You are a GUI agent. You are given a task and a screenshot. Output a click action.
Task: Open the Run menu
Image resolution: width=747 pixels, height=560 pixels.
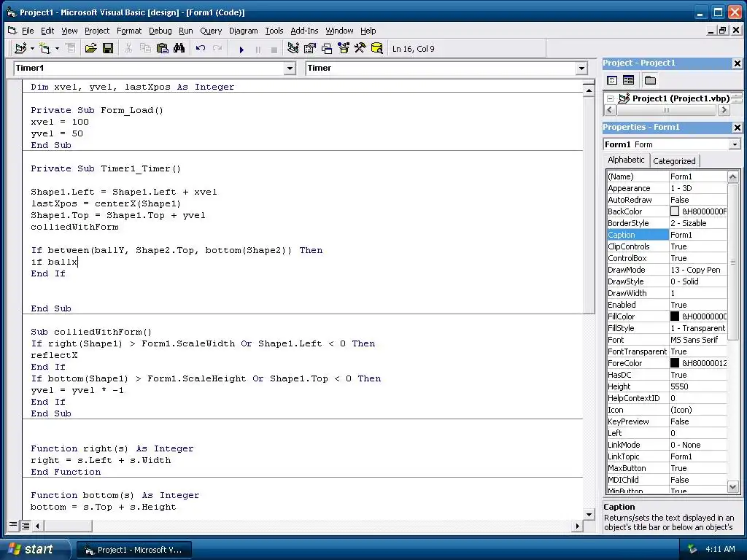(186, 31)
